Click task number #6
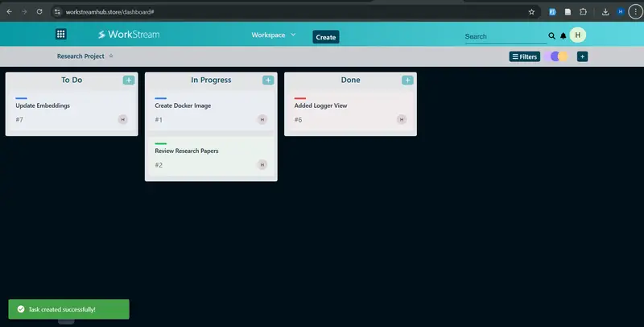644x327 pixels. click(x=298, y=119)
